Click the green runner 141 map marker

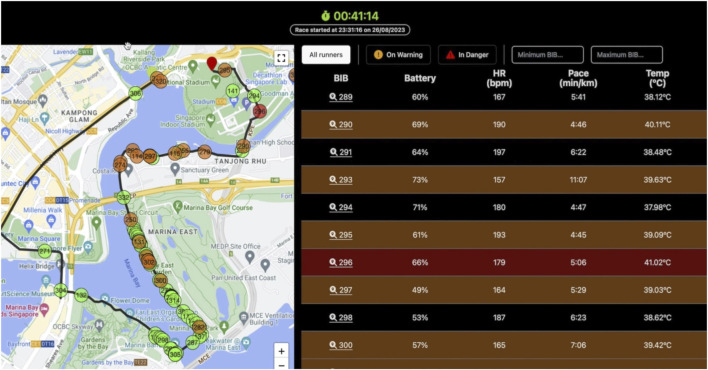pyautogui.click(x=232, y=91)
